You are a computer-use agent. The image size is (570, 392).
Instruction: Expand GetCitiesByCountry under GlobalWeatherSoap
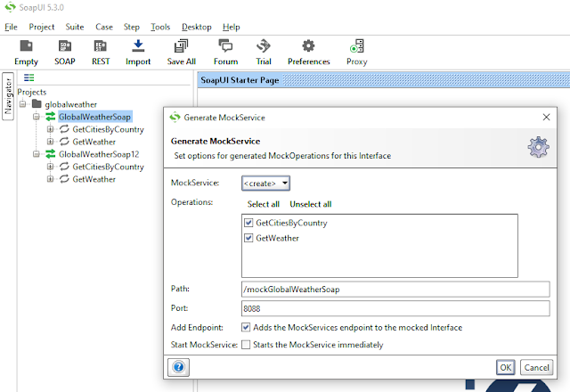(50, 129)
